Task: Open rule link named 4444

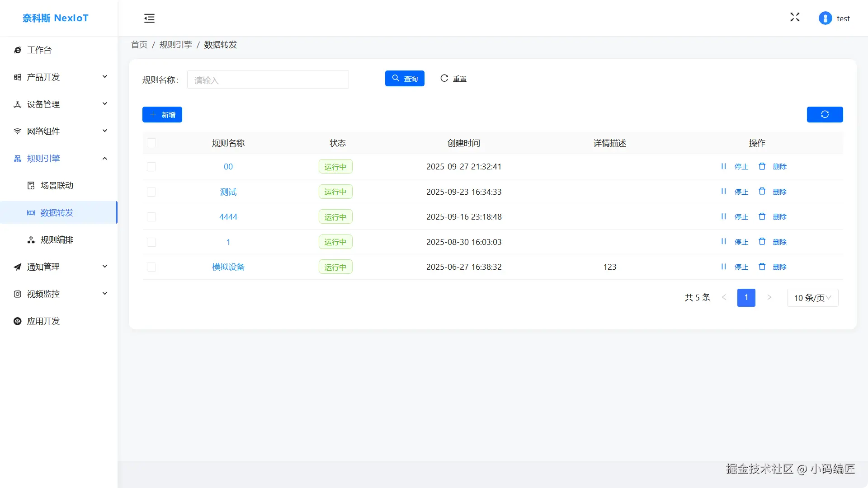Action: (x=228, y=217)
